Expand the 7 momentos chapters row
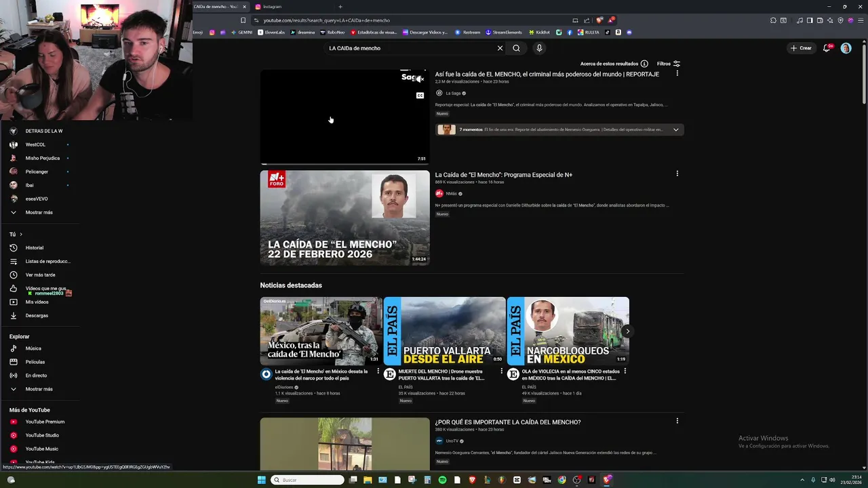The height and width of the screenshot is (488, 868). 559,129
